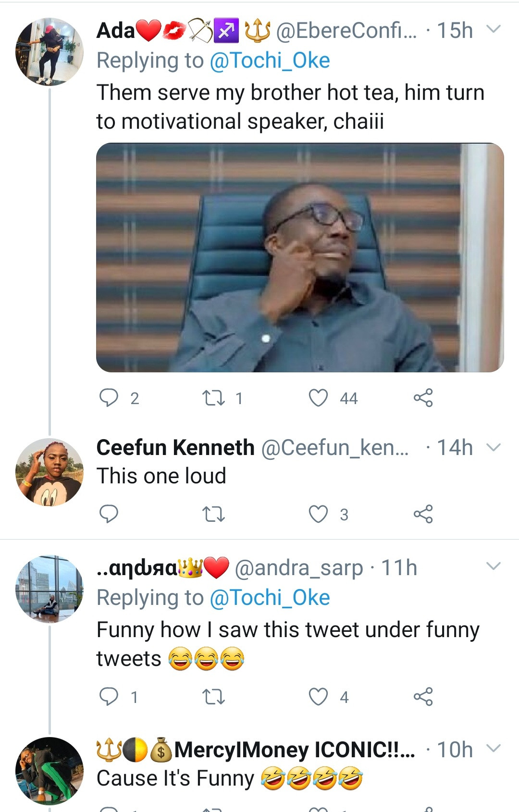Image resolution: width=519 pixels, height=812 pixels.
Task: Reply to Ada's hot tea tweet
Action: (x=109, y=398)
